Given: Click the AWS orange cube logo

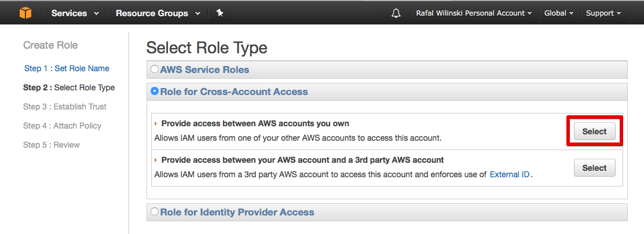Looking at the screenshot, I should (25, 13).
